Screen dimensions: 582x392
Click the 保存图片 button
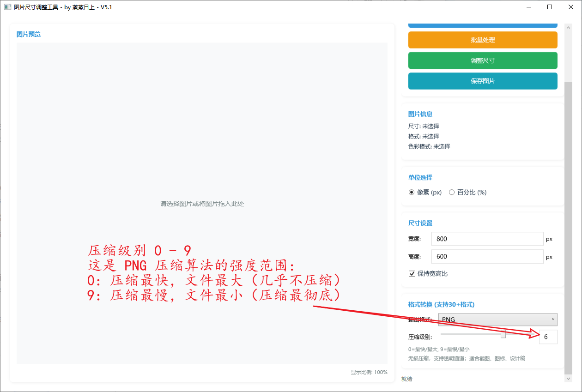click(483, 81)
